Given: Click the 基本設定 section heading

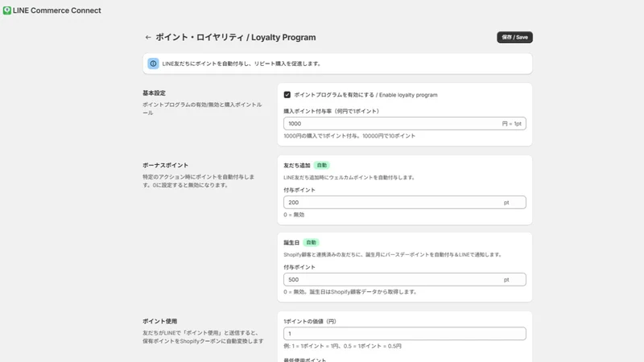Looking at the screenshot, I should click(154, 93).
